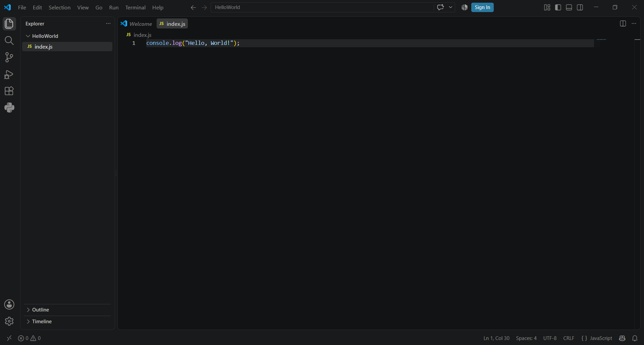Open the Source Control view
The image size is (644, 345).
point(9,57)
